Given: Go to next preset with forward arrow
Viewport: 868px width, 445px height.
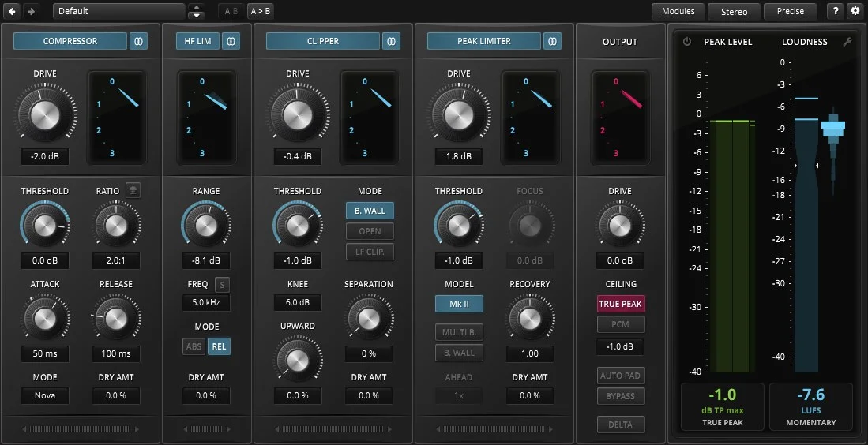Looking at the screenshot, I should pyautogui.click(x=31, y=11).
